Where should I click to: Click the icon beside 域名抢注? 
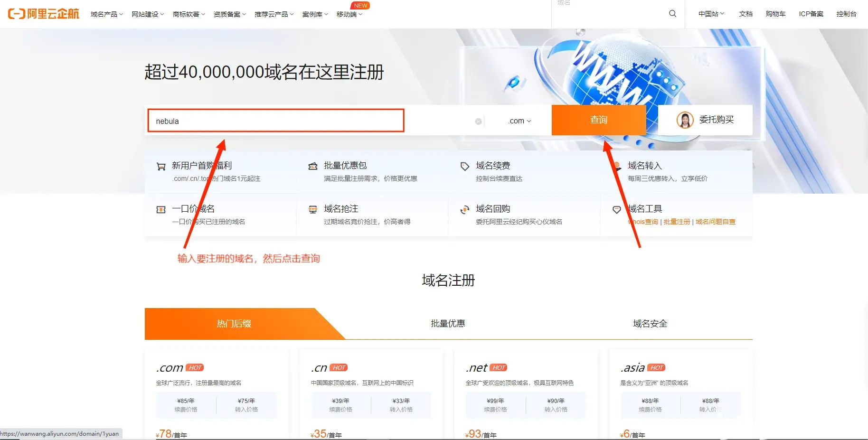pyautogui.click(x=313, y=209)
